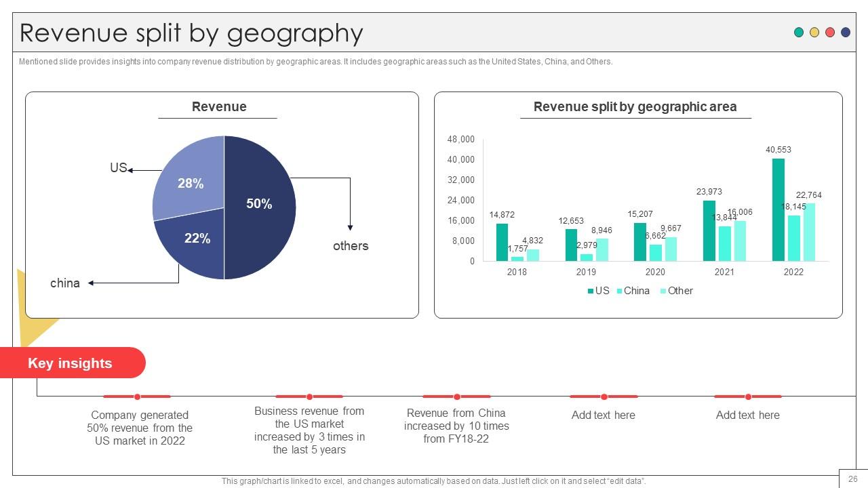Click timeline marker above China revenue text
The width and height of the screenshot is (868, 488).
[x=456, y=396]
